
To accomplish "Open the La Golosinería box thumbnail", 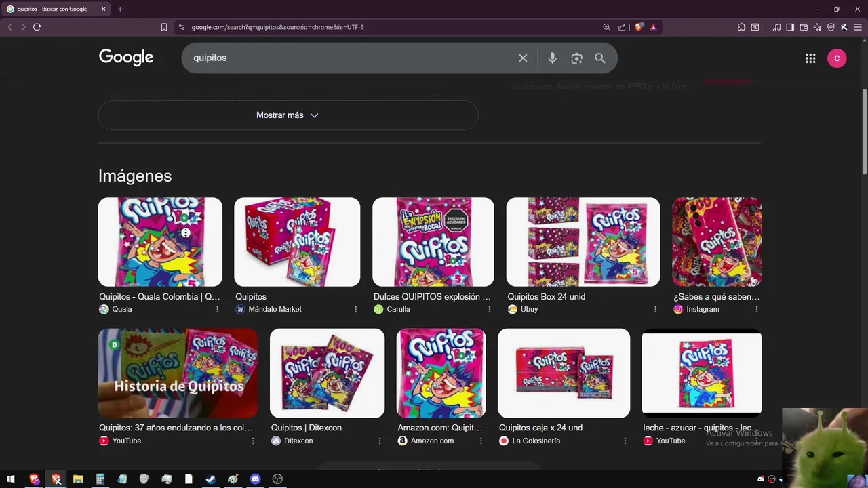I will click(x=564, y=373).
